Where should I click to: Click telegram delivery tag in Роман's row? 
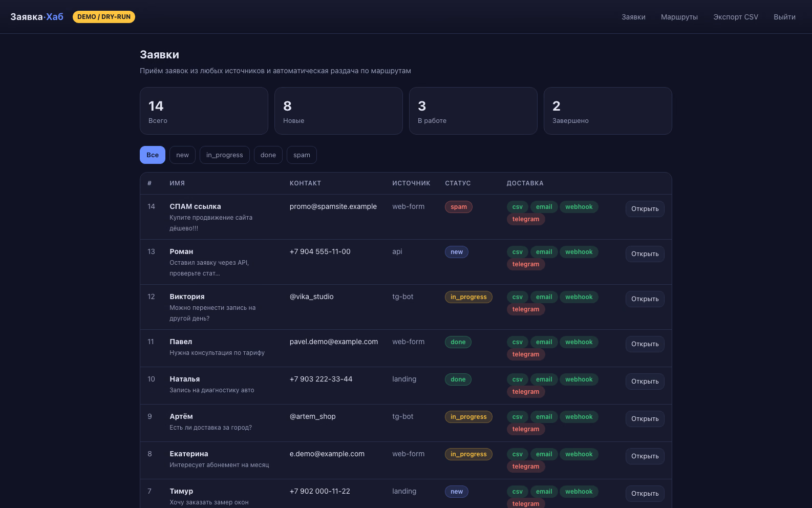[526, 264]
